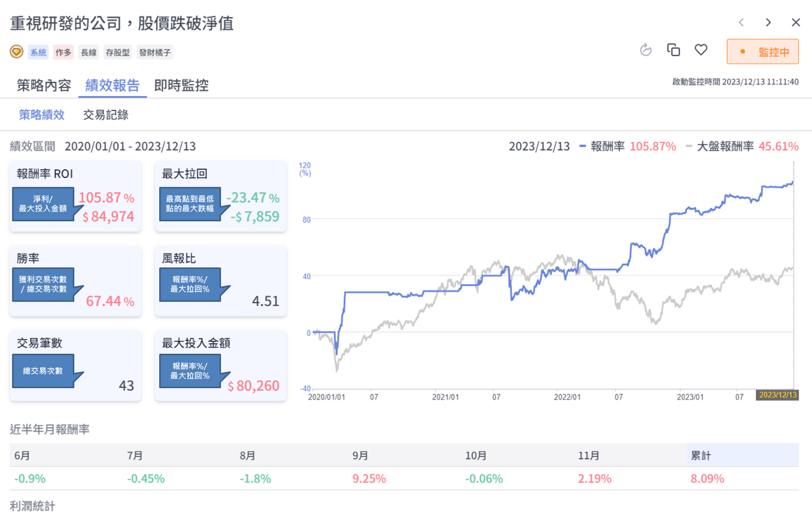Click the 發財橘子 tag
Image resolution: width=812 pixels, height=519 pixels.
(155, 52)
